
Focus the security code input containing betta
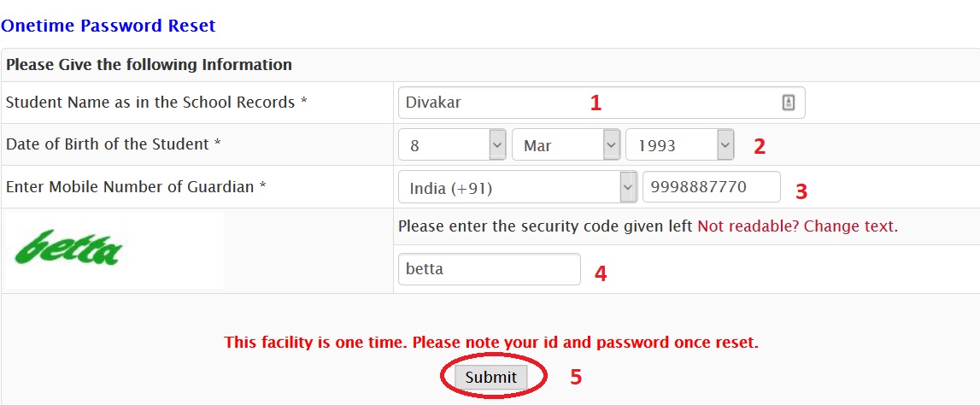(x=489, y=270)
